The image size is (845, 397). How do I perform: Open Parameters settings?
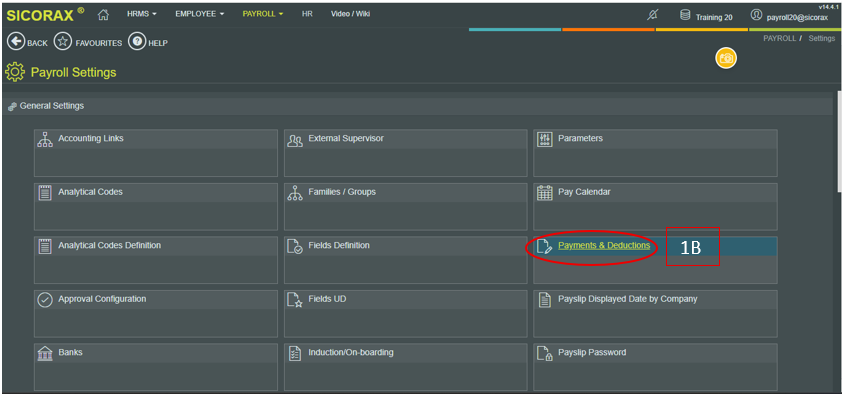580,138
